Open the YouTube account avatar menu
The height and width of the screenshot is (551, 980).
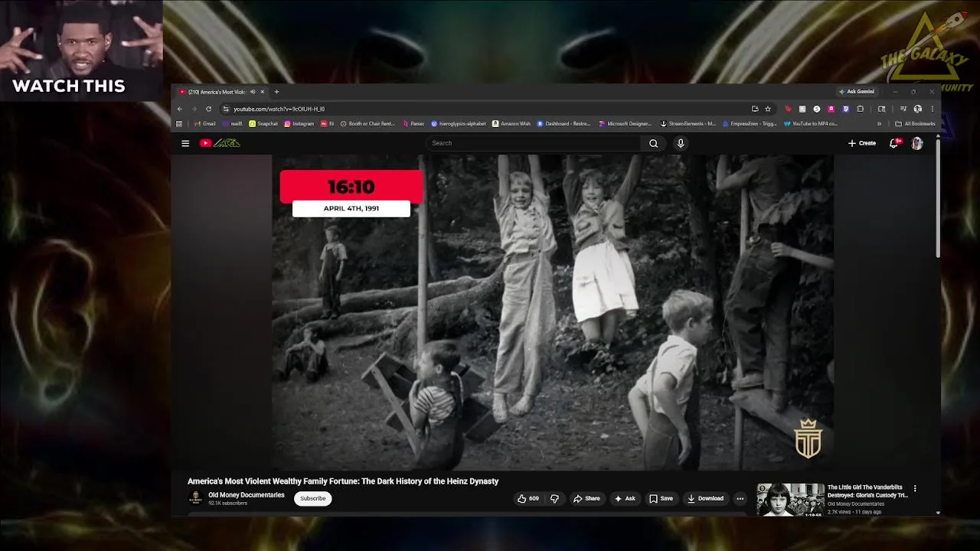[x=917, y=143]
